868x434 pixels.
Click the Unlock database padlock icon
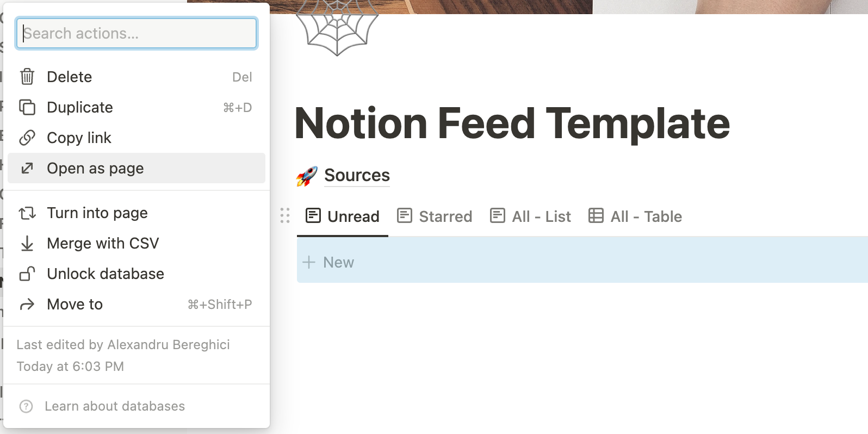27,274
